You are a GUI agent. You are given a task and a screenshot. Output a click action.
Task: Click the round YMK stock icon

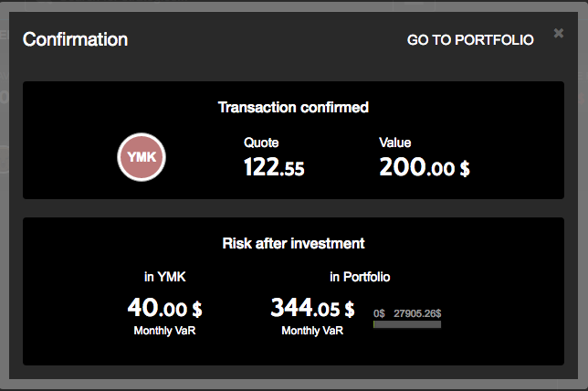[x=142, y=157]
